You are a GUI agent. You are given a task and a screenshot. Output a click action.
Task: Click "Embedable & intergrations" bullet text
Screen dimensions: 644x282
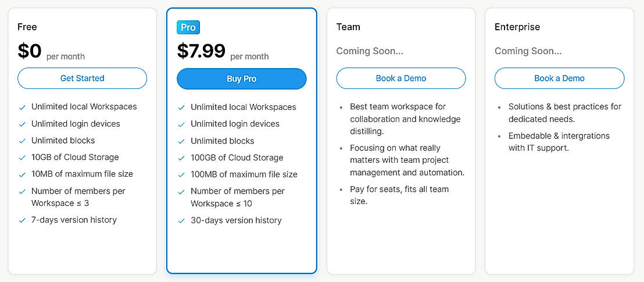559,142
